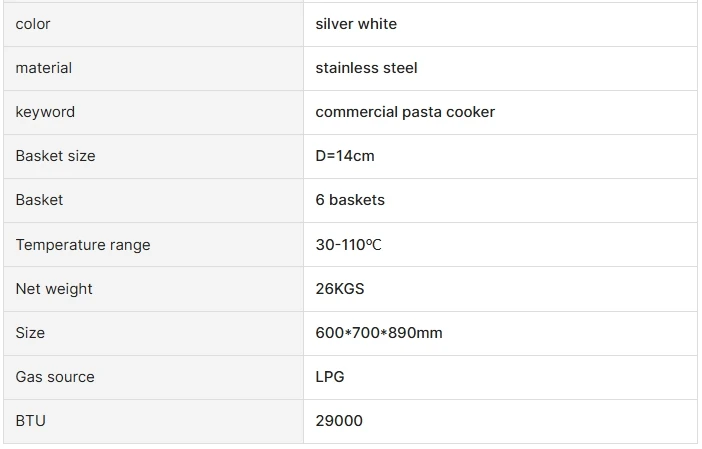Image resolution: width=702 pixels, height=449 pixels.
Task: Select the "30-110ºC" temperature value
Action: [348, 245]
